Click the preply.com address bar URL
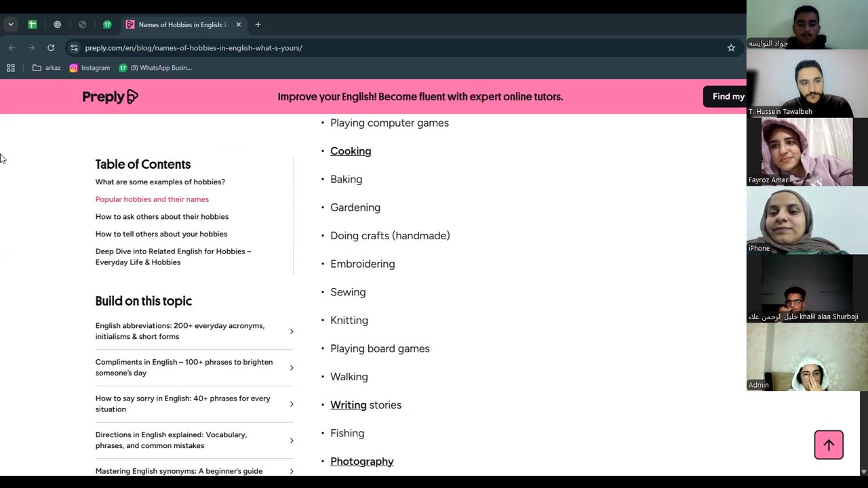This screenshot has height=488, width=868. [194, 47]
